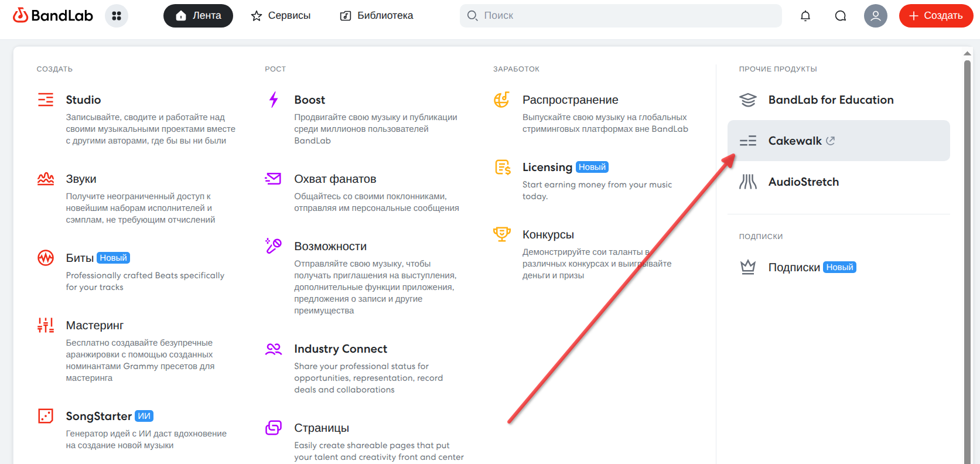Image resolution: width=980 pixels, height=464 pixels.
Task: Click the red Создать button
Action: 936,16
